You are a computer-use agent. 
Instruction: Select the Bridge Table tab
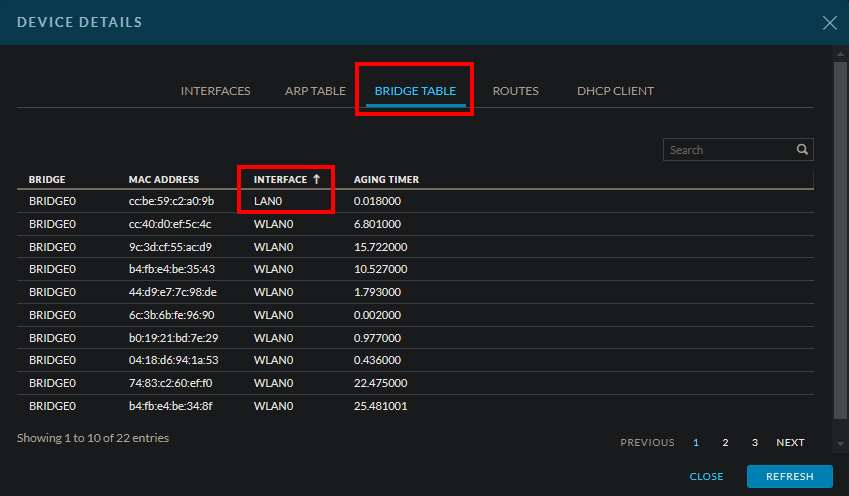pyautogui.click(x=415, y=91)
